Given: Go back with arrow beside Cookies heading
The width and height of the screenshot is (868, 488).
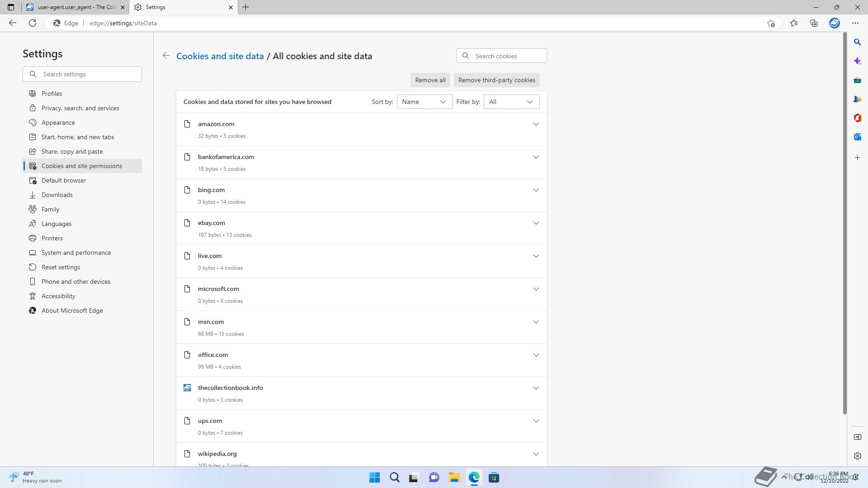Looking at the screenshot, I should tap(166, 56).
